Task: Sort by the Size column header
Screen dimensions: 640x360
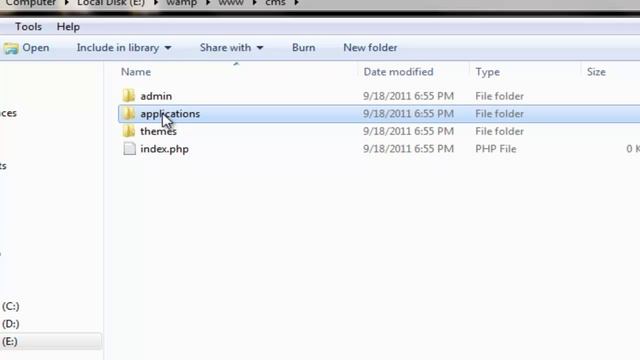Action: click(x=596, y=72)
